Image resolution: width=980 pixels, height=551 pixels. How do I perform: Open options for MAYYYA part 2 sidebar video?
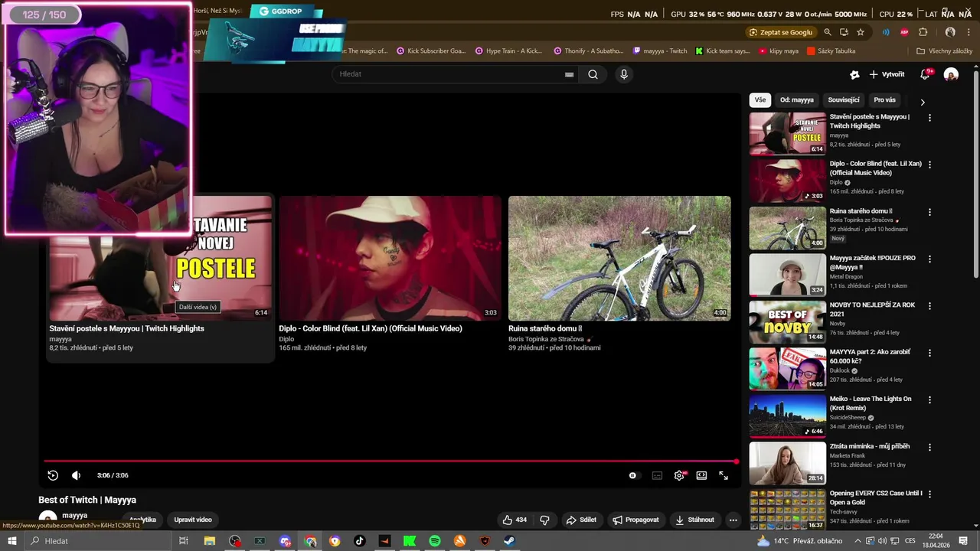click(929, 353)
